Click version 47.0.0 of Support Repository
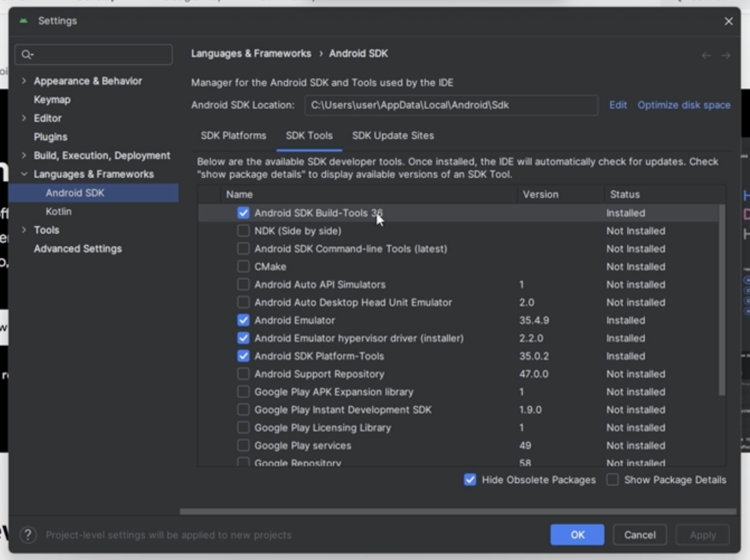 (x=534, y=374)
